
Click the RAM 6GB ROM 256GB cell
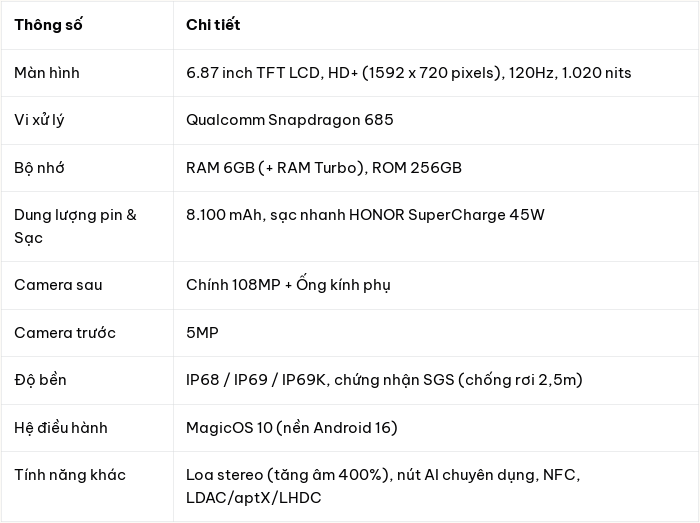pyautogui.click(x=324, y=168)
